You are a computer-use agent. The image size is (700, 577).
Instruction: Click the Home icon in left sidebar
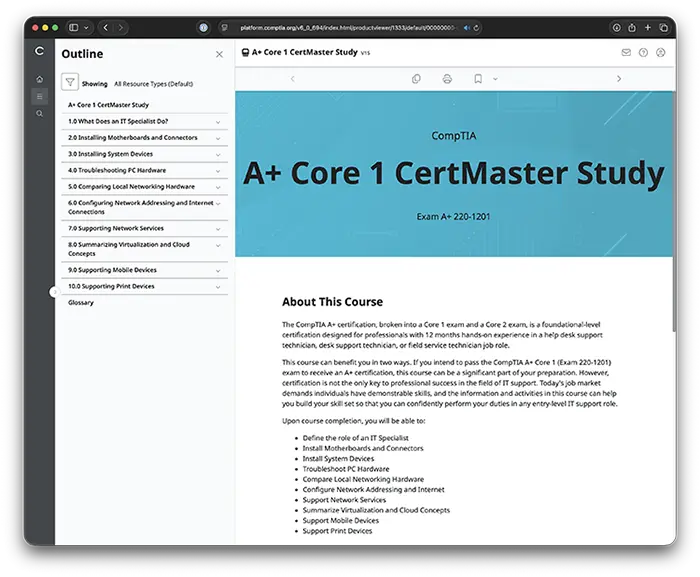pos(39,79)
